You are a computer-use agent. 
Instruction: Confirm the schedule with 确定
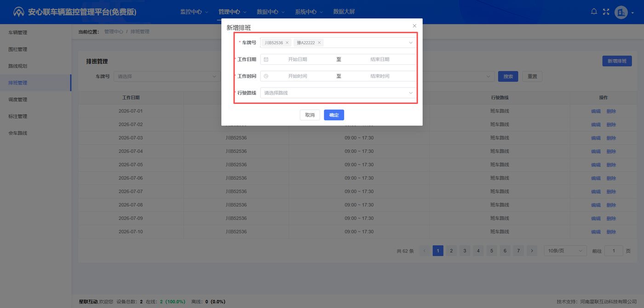coord(334,115)
